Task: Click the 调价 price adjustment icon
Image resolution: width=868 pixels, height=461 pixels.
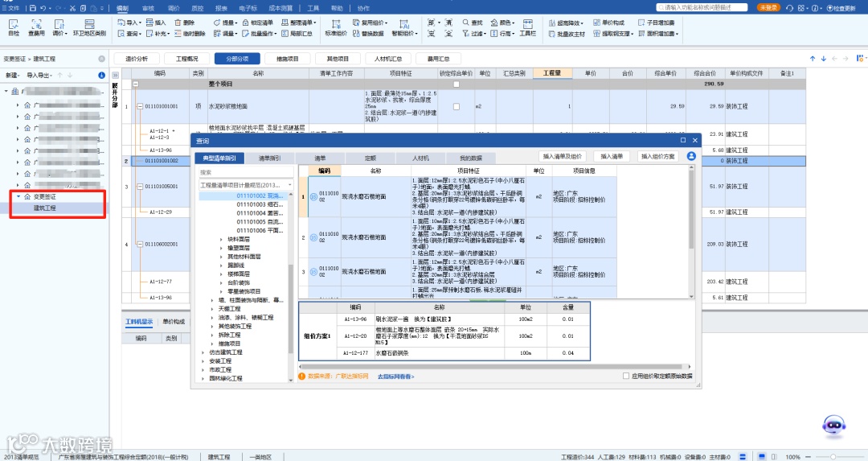Action: coord(59,27)
